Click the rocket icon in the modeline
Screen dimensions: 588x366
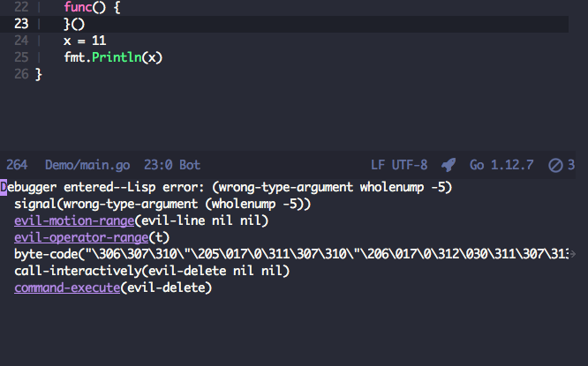point(449,165)
